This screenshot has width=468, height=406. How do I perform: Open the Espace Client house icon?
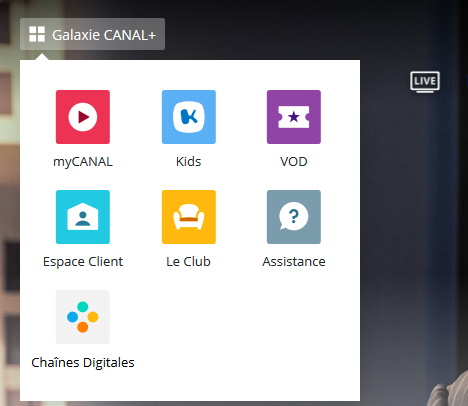(x=83, y=217)
